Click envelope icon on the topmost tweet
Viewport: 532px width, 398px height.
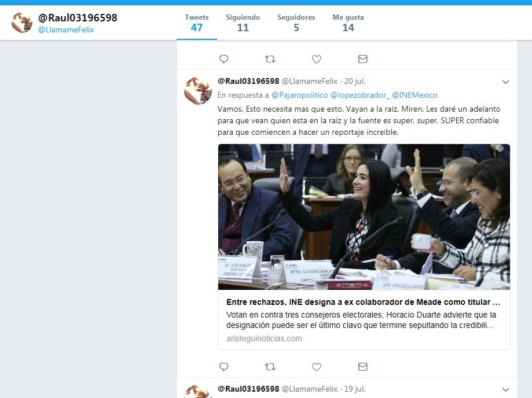[x=363, y=59]
